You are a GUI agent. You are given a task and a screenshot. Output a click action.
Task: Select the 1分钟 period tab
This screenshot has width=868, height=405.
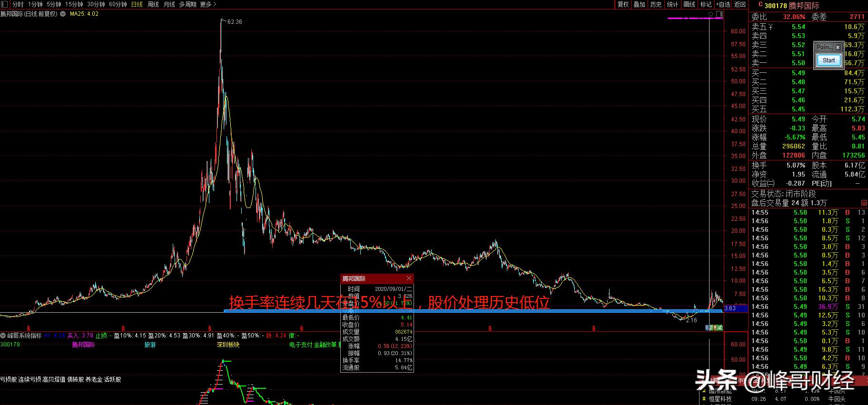click(35, 4)
